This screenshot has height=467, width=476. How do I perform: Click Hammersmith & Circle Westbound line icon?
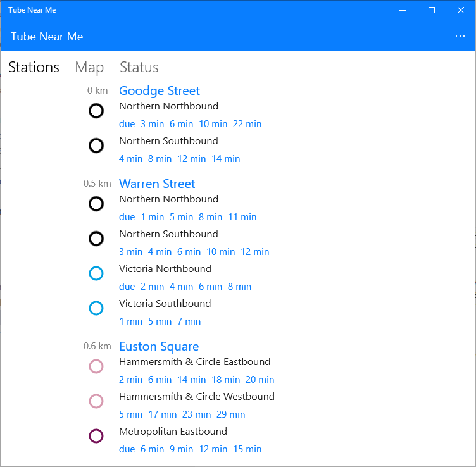96,401
